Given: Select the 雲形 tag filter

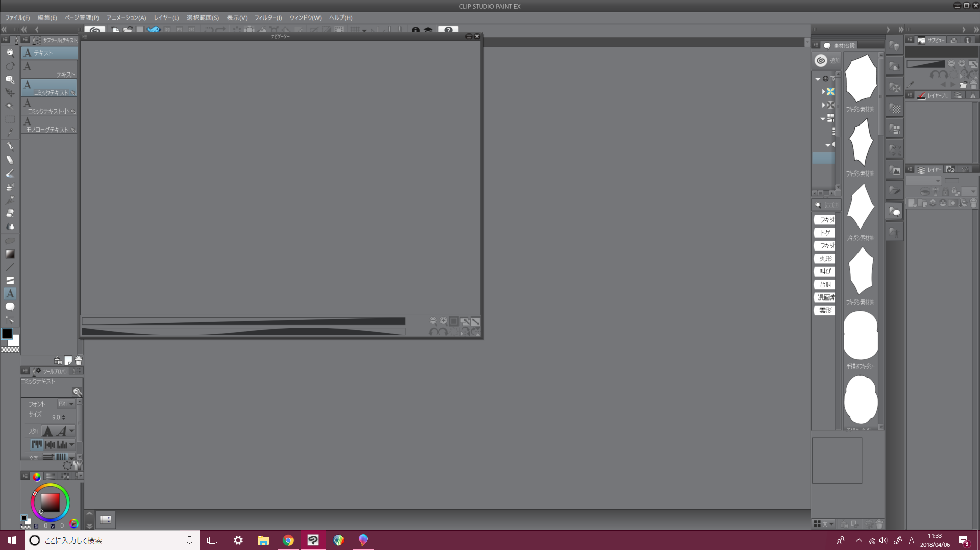Looking at the screenshot, I should (825, 310).
